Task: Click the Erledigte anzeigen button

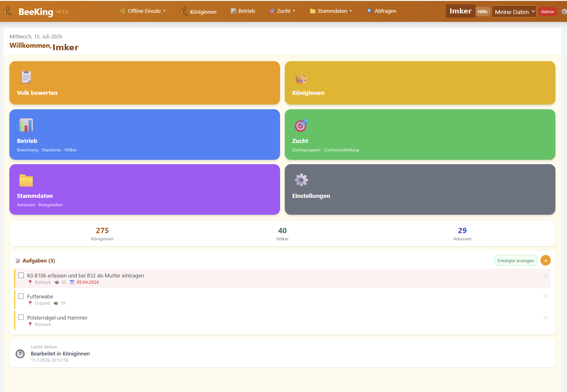Action: (x=516, y=261)
